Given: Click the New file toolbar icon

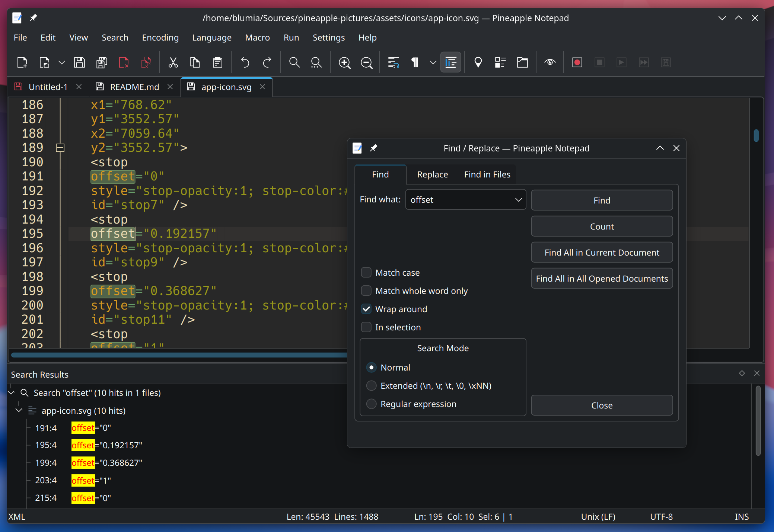Looking at the screenshot, I should point(22,62).
